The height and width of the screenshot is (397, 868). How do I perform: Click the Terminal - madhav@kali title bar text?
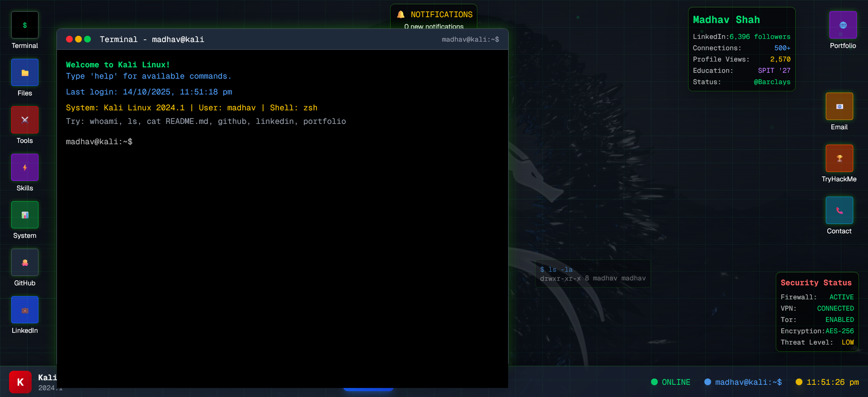(x=152, y=39)
